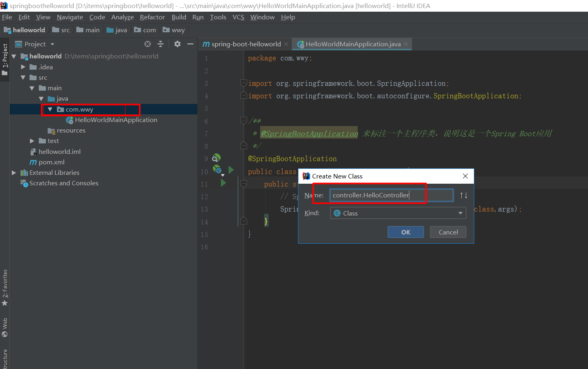This screenshot has width=588, height=369.
Task: Collapse the helloworld root node
Action: pyautogui.click(x=14, y=56)
